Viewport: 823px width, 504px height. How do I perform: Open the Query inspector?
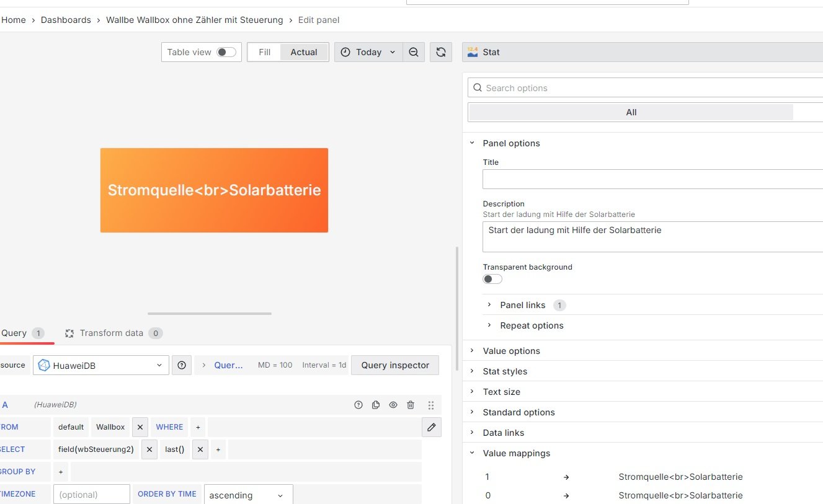pos(395,365)
